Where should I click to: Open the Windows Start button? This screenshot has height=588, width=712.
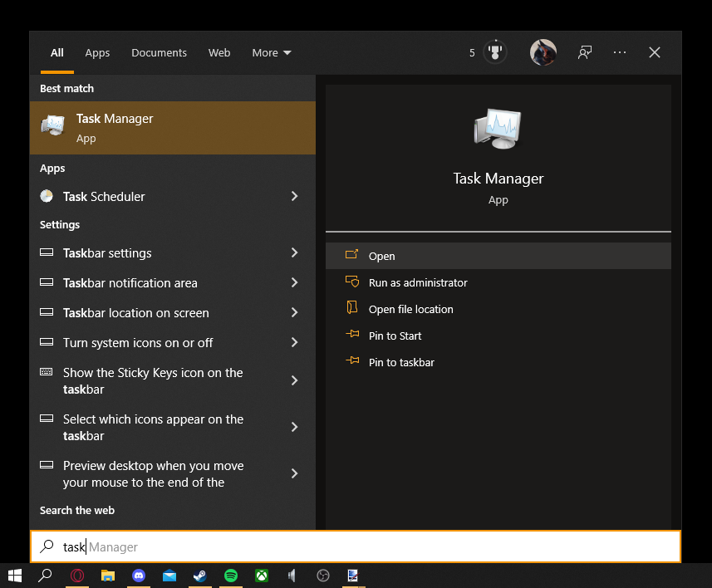tap(15, 576)
